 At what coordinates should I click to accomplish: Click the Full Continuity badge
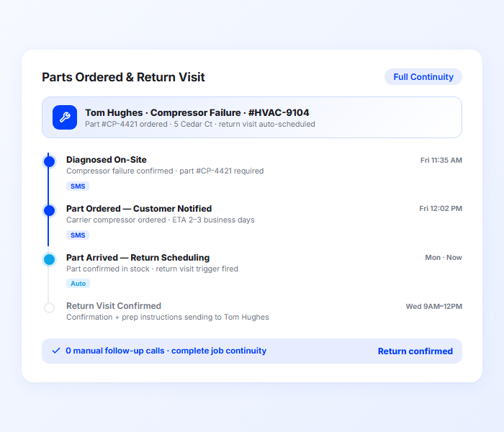click(x=423, y=77)
